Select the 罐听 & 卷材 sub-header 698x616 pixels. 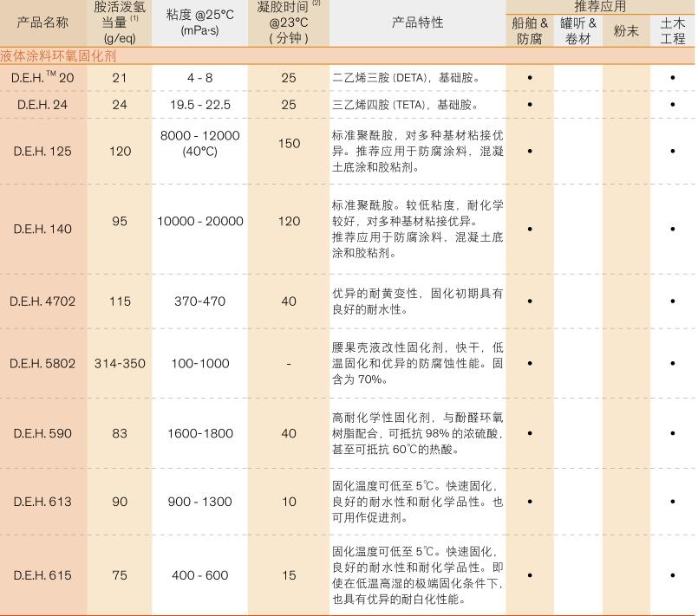pyautogui.click(x=577, y=30)
